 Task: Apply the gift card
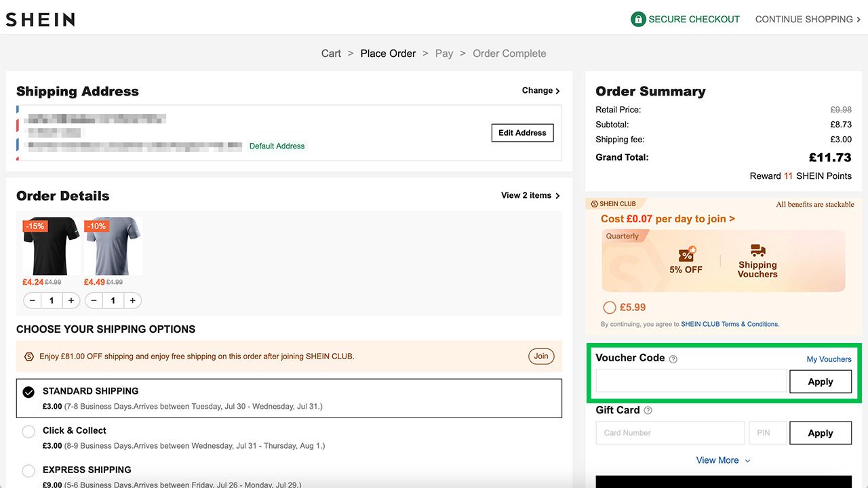point(821,433)
